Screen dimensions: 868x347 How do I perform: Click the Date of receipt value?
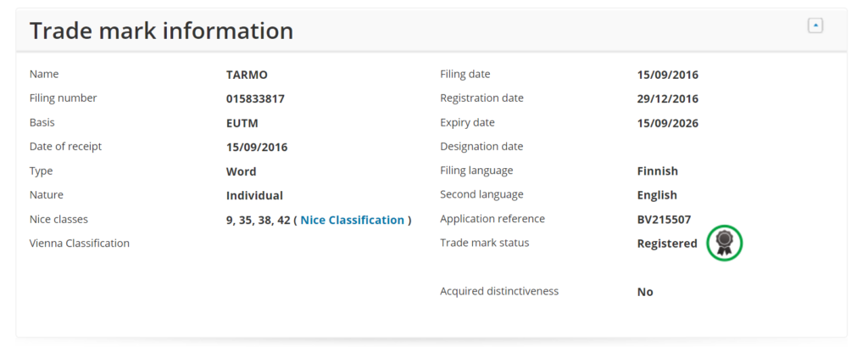pyautogui.click(x=257, y=148)
